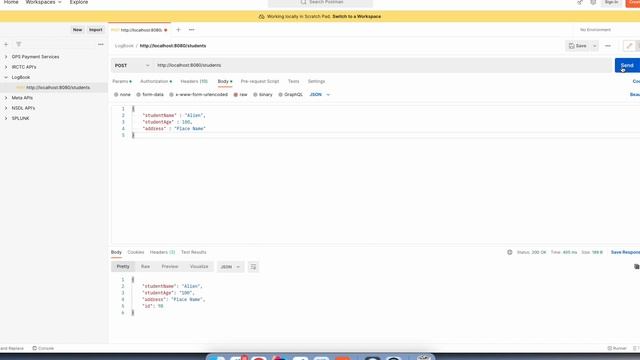Open the Test Results tab
Screen dimensions: 640x360
coord(193,252)
